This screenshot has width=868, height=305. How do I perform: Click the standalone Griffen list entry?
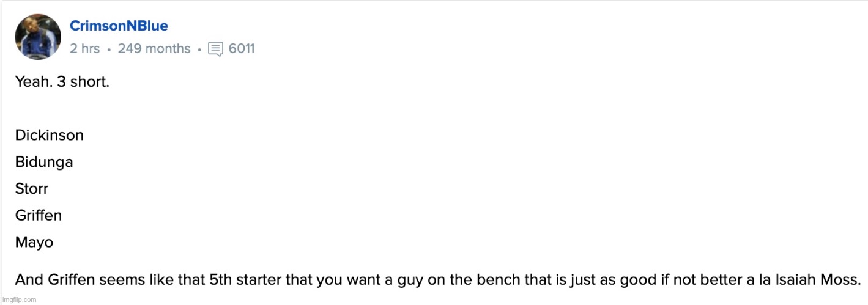pos(39,216)
